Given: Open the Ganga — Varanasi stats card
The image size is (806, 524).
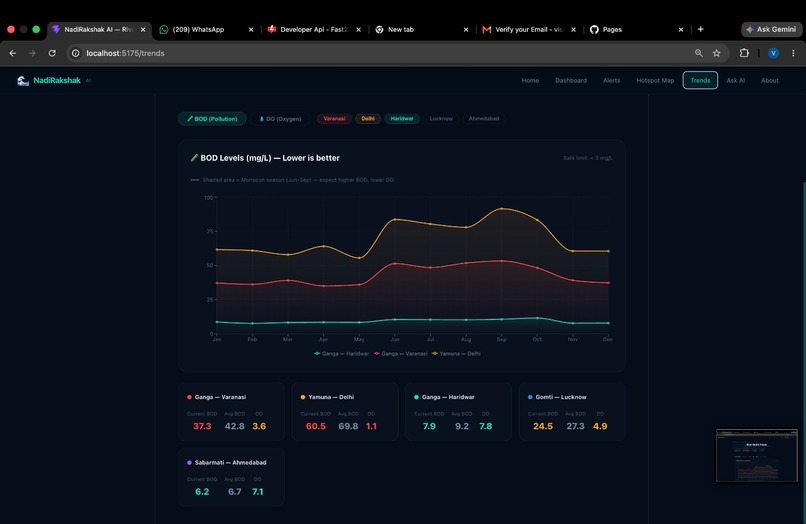Looking at the screenshot, I should pyautogui.click(x=231, y=412).
